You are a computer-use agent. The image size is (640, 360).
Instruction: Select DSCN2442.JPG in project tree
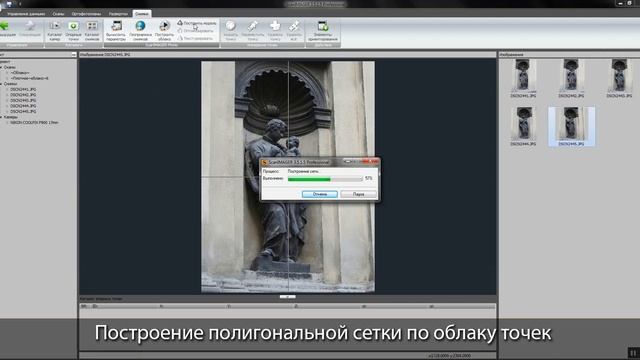tap(23, 95)
